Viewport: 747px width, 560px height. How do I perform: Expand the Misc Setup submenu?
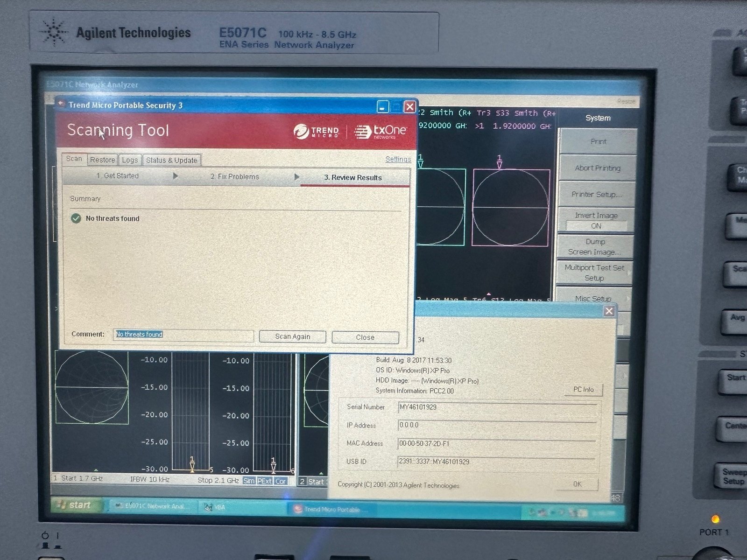(593, 299)
